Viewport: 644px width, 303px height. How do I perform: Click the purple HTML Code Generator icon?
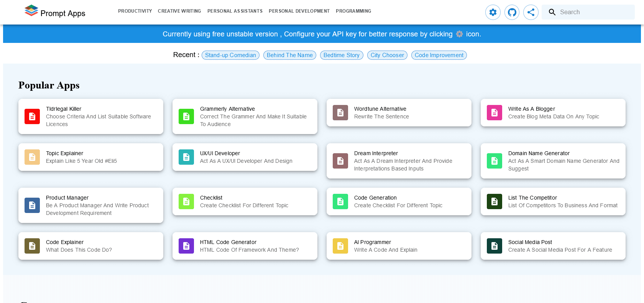tap(186, 246)
